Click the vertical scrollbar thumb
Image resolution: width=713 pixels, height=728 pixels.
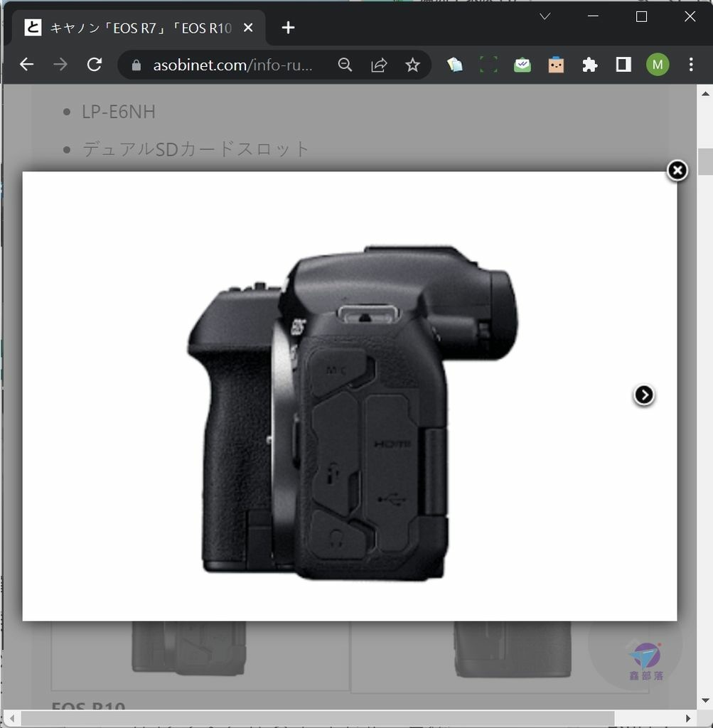(706, 161)
